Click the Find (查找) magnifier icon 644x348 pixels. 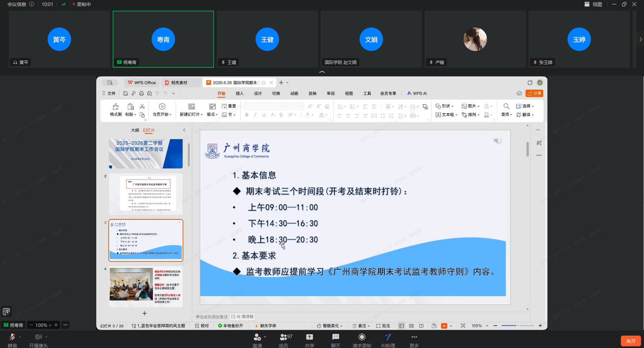(506, 106)
